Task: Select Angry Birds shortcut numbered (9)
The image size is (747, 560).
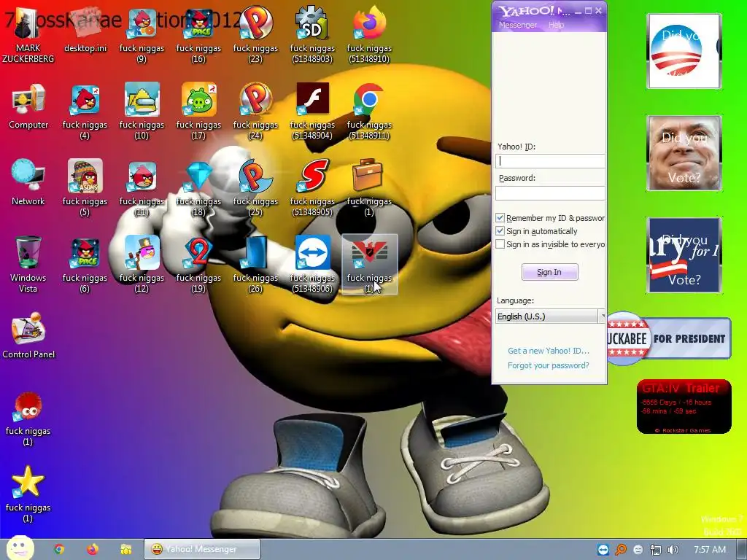Action: 142,34
